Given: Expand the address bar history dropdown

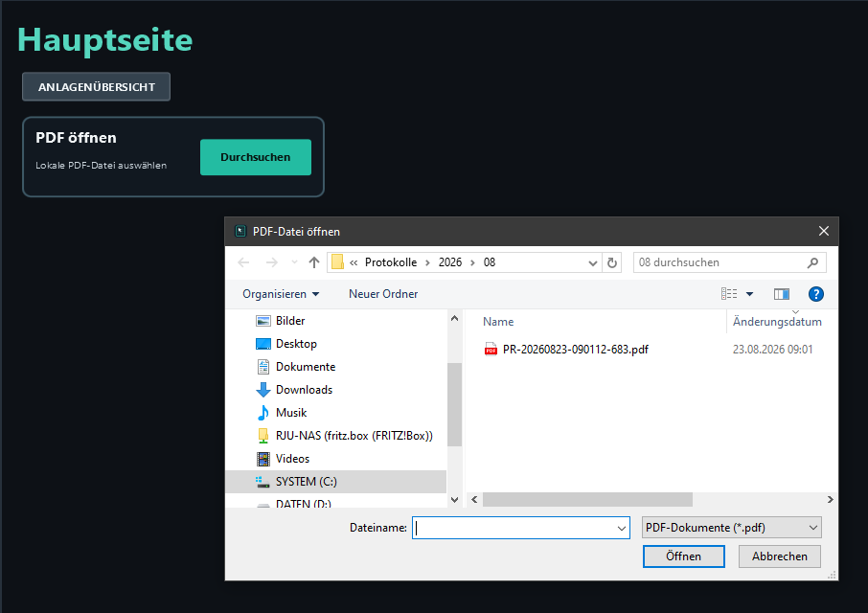Looking at the screenshot, I should point(593,262).
